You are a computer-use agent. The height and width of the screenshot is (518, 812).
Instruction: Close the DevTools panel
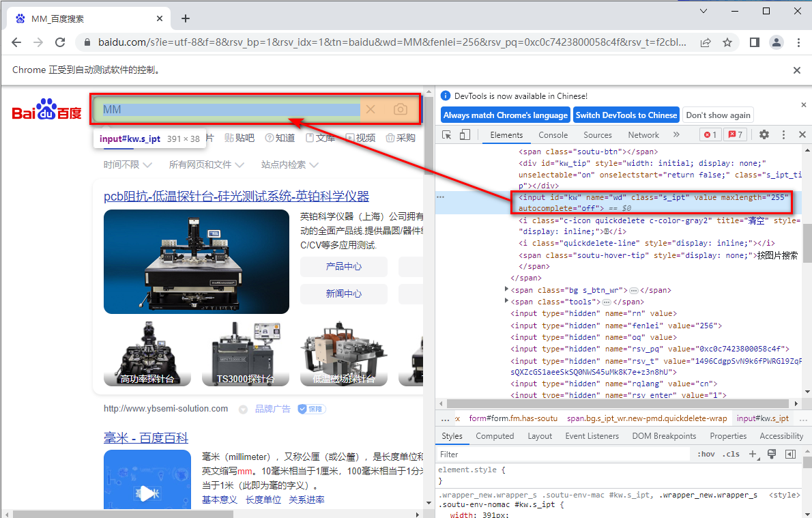point(802,134)
